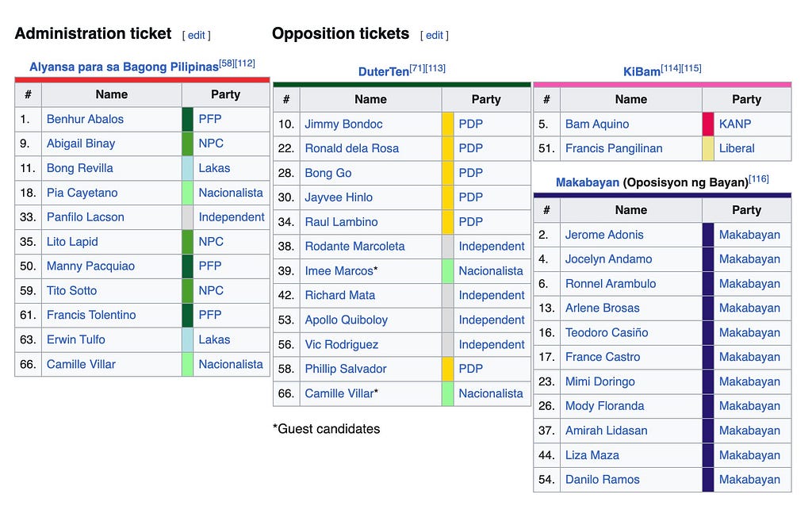
Task: Click Lakas party link for Erwin Tulfo
Action: [214, 339]
